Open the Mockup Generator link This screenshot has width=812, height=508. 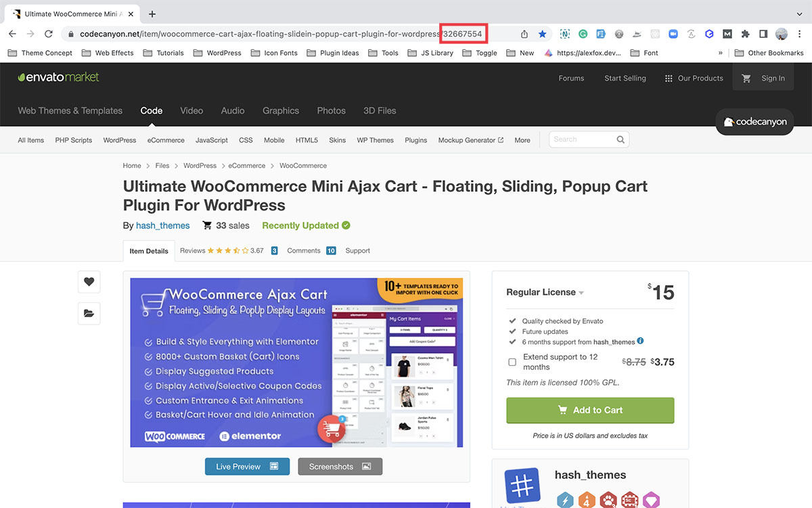pyautogui.click(x=471, y=140)
